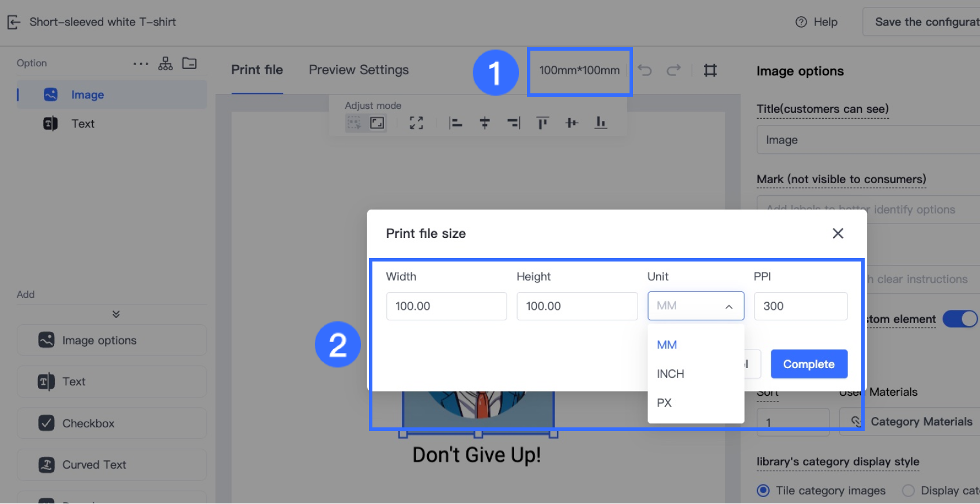Click the Height field in the dialog

pos(577,306)
